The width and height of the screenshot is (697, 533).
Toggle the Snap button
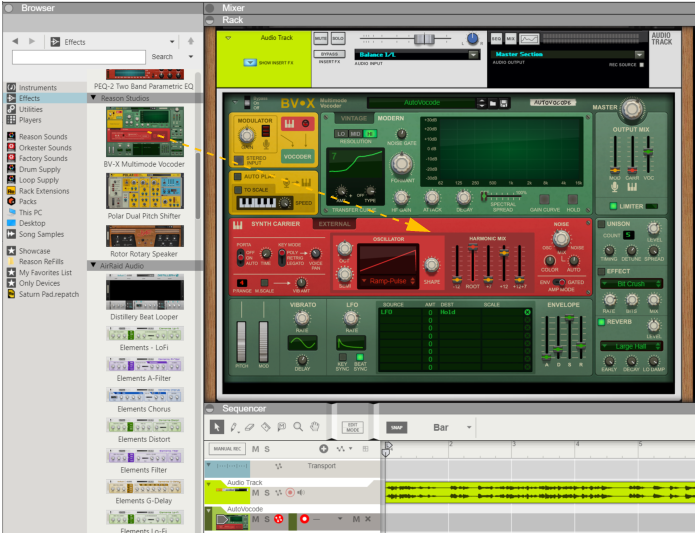point(397,428)
